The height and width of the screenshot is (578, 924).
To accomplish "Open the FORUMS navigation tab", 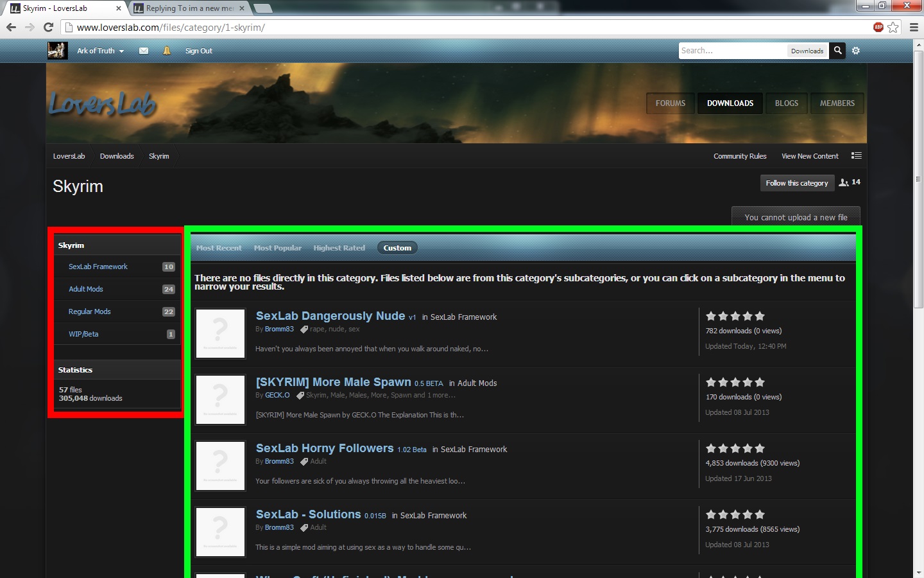I will pos(671,103).
